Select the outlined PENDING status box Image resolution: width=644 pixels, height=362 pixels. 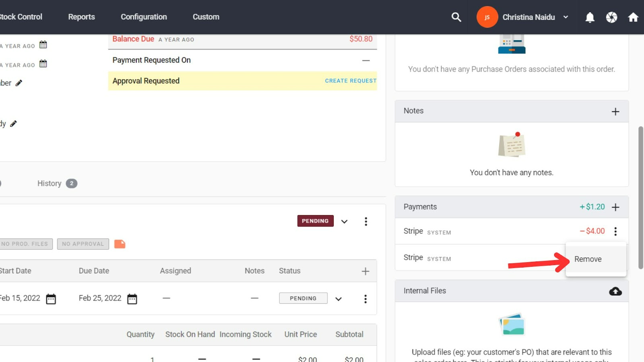[303, 298]
